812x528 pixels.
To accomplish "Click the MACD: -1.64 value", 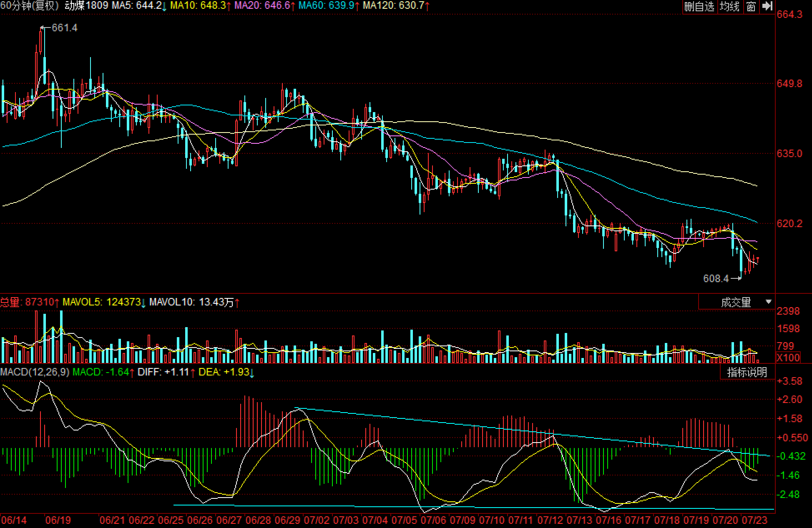I will [103, 372].
